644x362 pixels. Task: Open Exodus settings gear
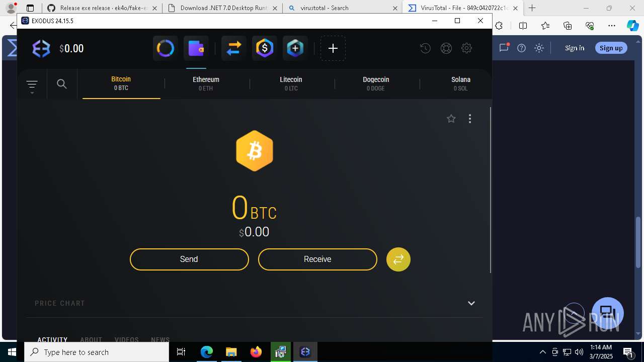tap(466, 48)
